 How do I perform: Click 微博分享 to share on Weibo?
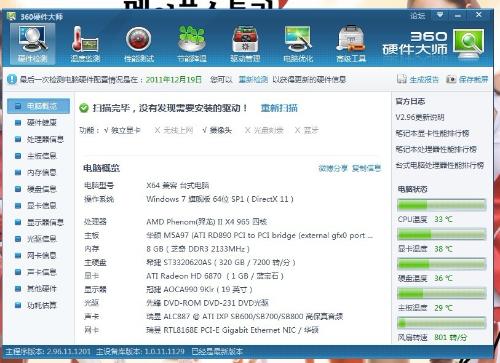pos(333,168)
